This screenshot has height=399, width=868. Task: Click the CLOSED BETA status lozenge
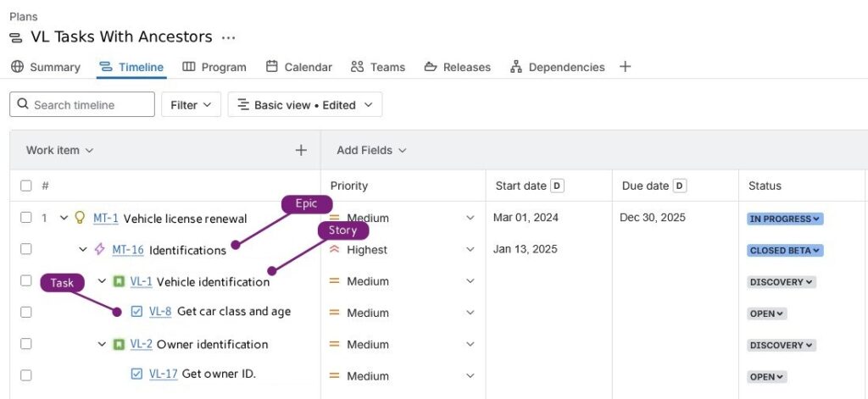point(785,251)
